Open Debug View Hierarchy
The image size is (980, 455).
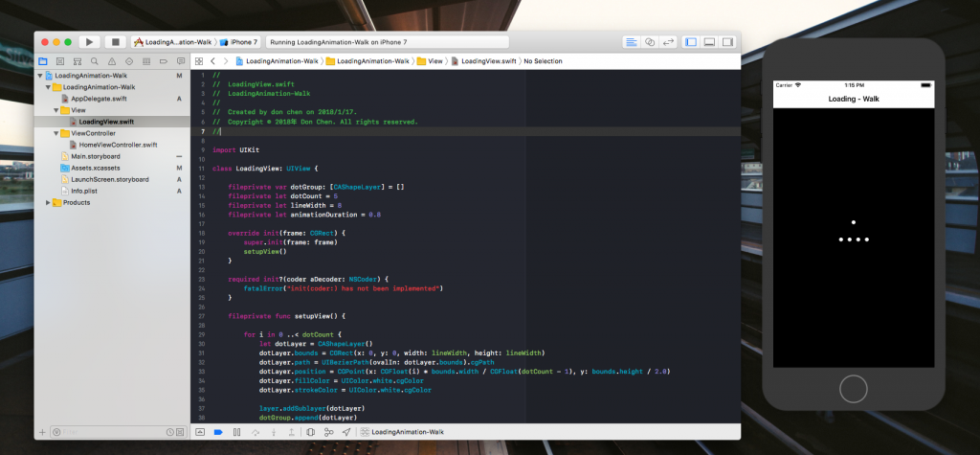pos(311,432)
